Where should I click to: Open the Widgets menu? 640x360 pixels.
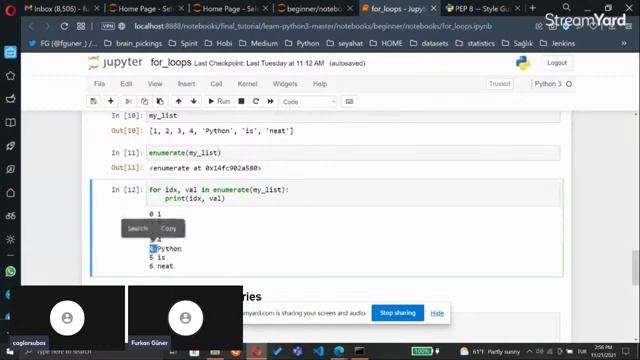pyautogui.click(x=285, y=84)
